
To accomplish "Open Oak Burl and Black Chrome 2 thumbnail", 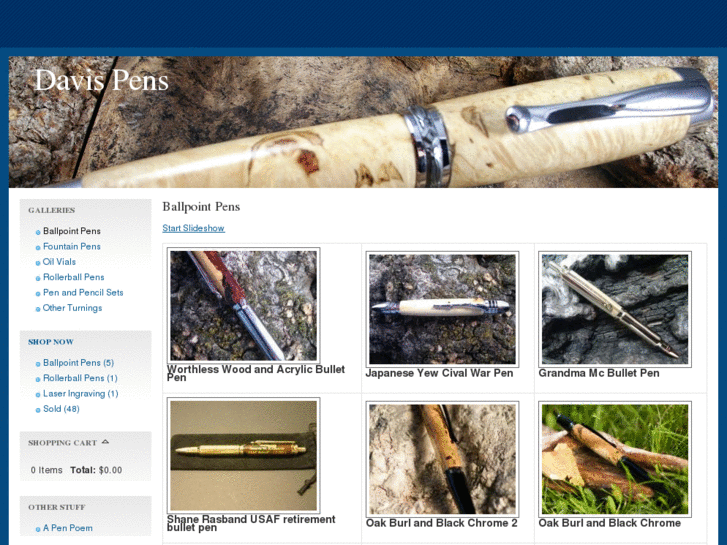I will coord(442,459).
